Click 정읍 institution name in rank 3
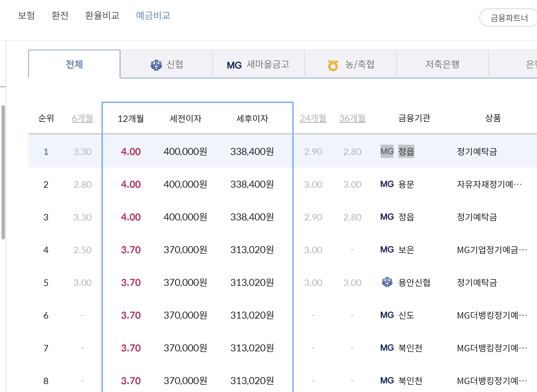The image size is (537, 392). 406,217
